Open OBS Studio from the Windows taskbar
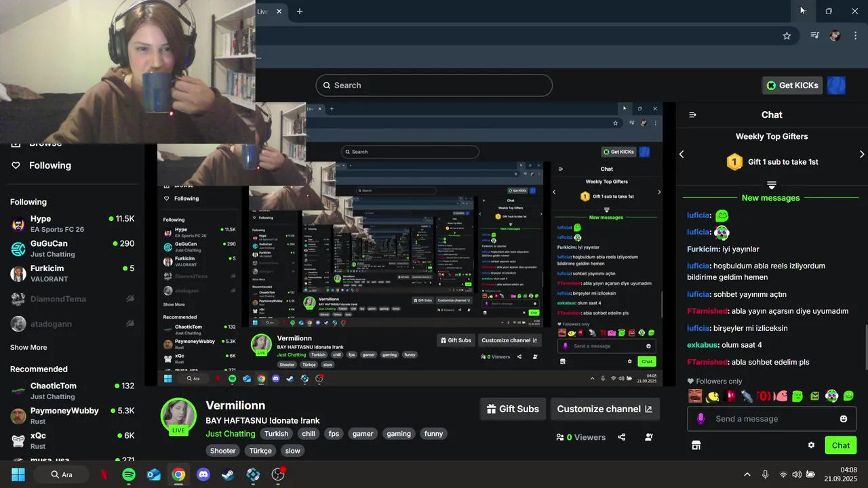 (278, 474)
